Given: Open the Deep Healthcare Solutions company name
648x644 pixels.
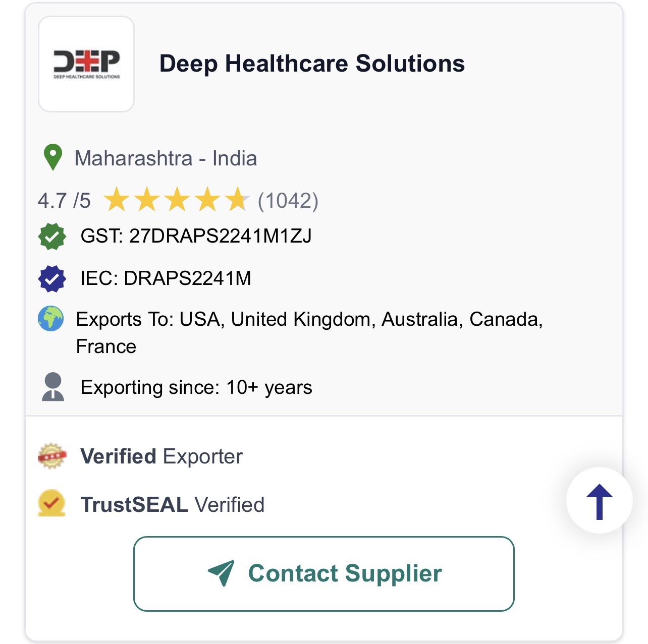Looking at the screenshot, I should pos(312,64).
